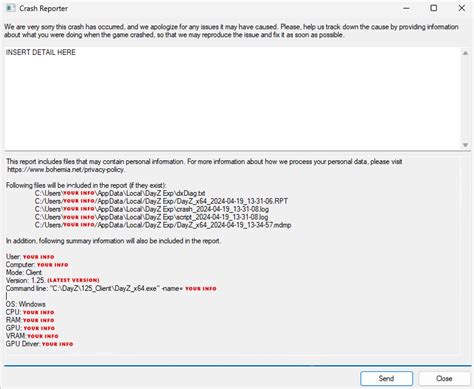Viewport: 474px width, 389px height.
Task: Minimize the Crash Reporter window
Action: (406, 8)
